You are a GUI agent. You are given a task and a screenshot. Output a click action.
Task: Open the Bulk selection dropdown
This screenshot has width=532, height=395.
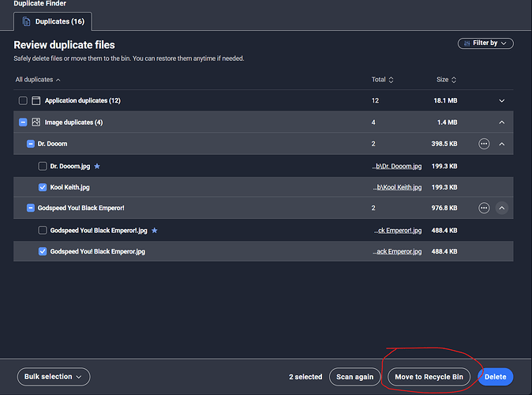(x=54, y=377)
